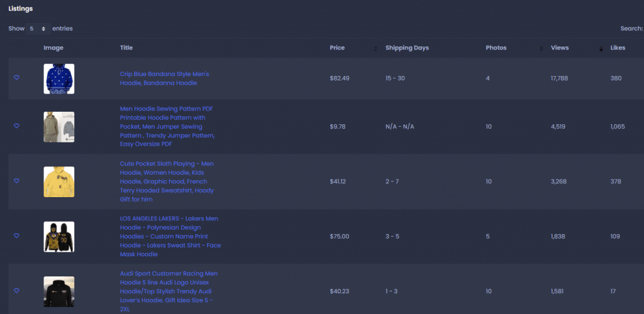Viewport: 644px width, 314px height.
Task: Click the 1,838 views value
Action: coord(558,237)
